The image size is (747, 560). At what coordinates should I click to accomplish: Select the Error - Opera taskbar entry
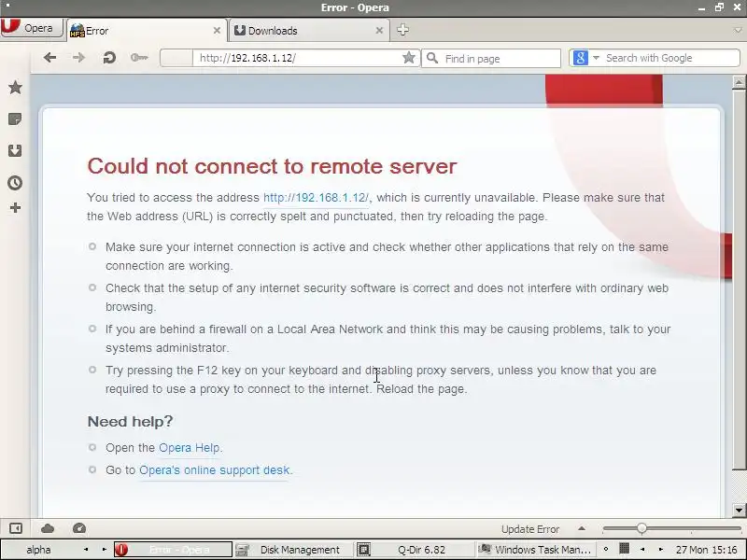point(173,550)
